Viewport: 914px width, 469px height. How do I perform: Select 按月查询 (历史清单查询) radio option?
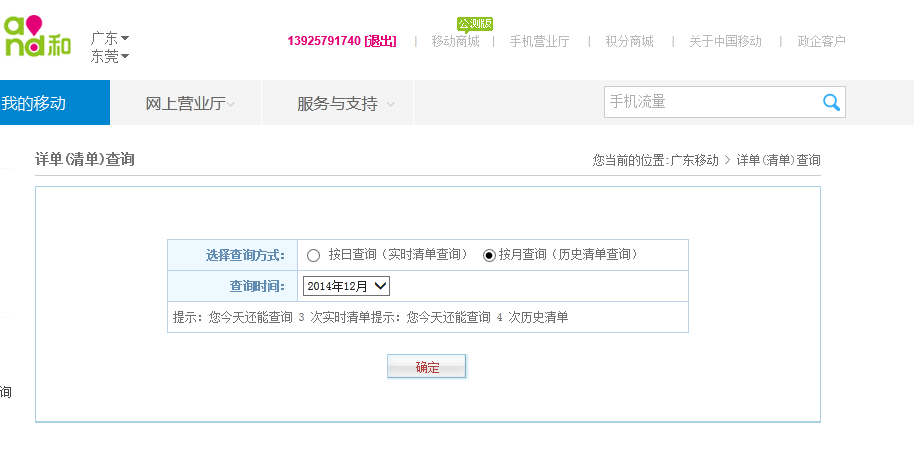[489, 255]
